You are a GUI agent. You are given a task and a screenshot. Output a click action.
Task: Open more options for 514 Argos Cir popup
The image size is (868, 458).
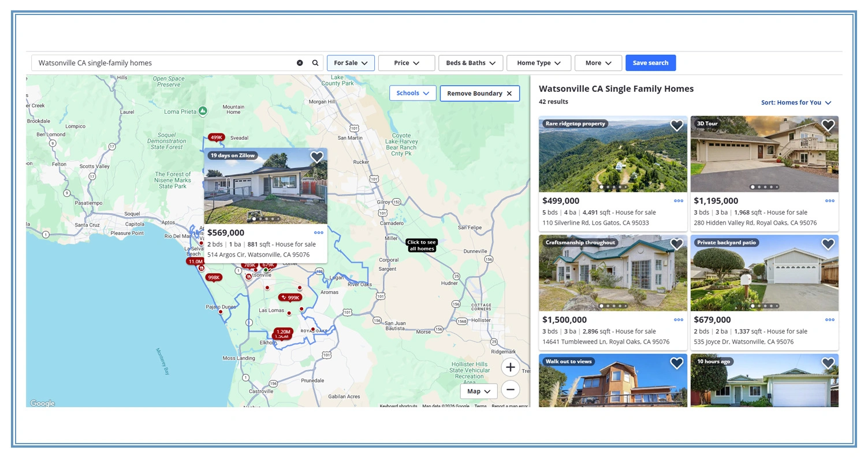pyautogui.click(x=319, y=233)
